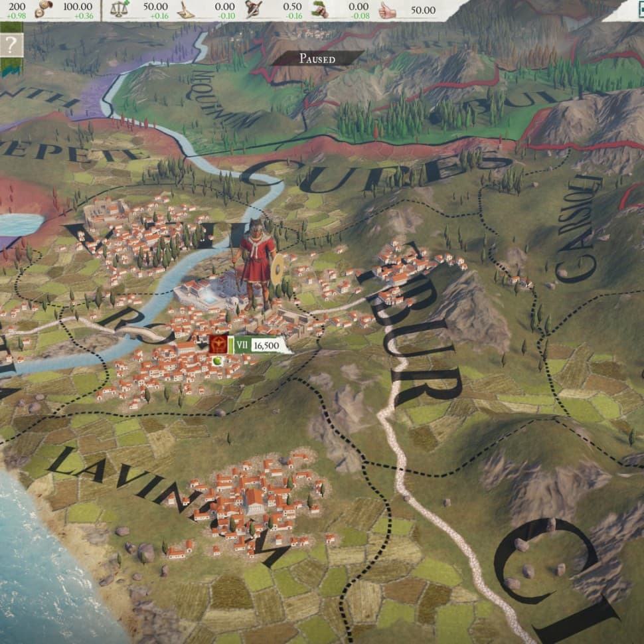Image resolution: width=644 pixels, height=644 pixels.
Task: Click the green icon beside 0.00 -0.08
Action: [321, 9]
